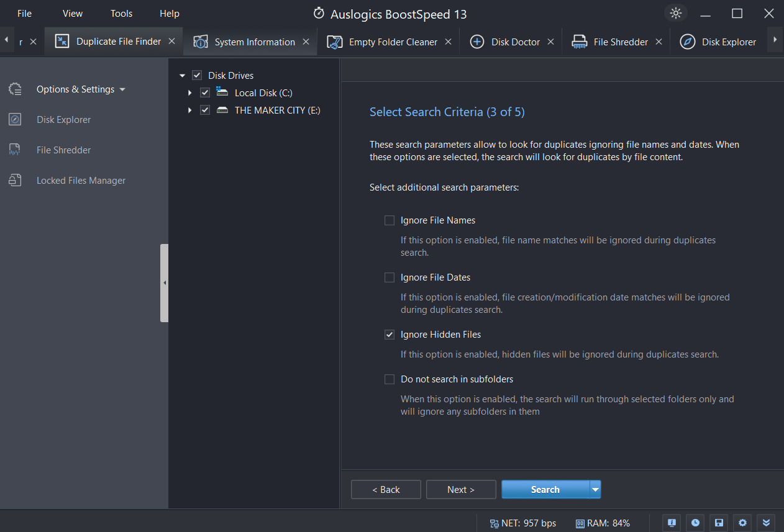Click the floppy disk save icon in status bar

(719, 523)
